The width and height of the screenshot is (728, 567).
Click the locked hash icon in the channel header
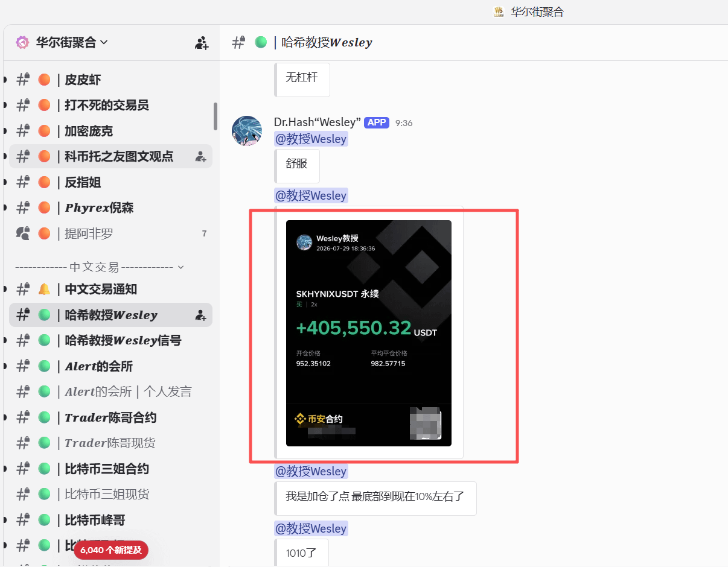click(239, 42)
